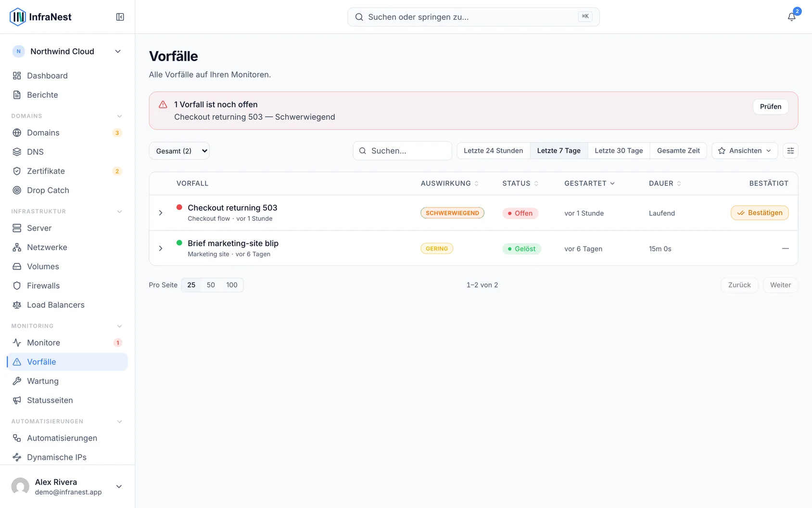Viewport: 812px width, 508px height.
Task: Navigate to Load Balancers
Action: pos(67,305)
